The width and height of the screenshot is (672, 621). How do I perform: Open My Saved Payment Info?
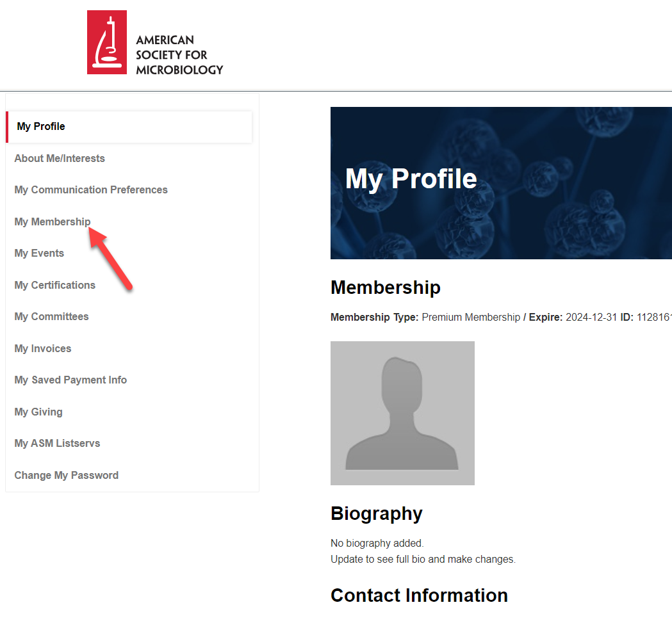click(x=70, y=380)
